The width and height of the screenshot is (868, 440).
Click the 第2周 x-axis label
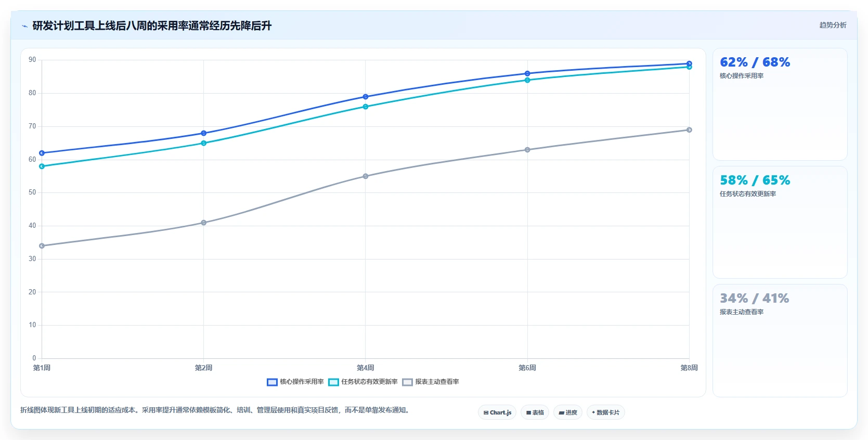pyautogui.click(x=203, y=368)
